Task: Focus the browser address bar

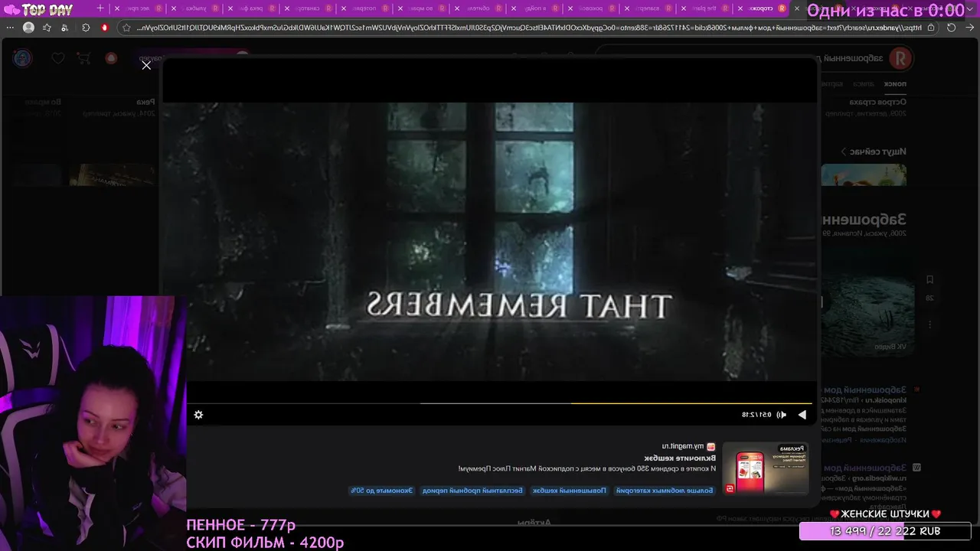Action: (528, 28)
